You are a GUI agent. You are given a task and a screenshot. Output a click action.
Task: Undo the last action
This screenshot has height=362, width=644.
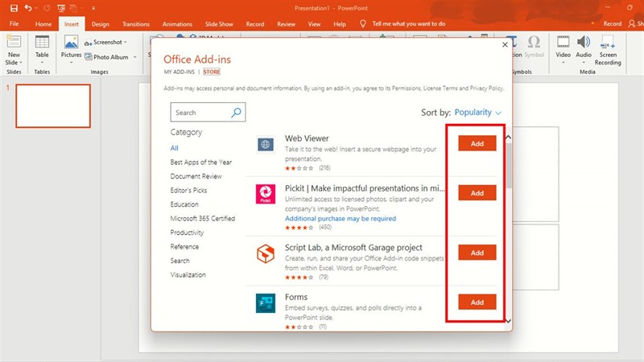click(28, 8)
